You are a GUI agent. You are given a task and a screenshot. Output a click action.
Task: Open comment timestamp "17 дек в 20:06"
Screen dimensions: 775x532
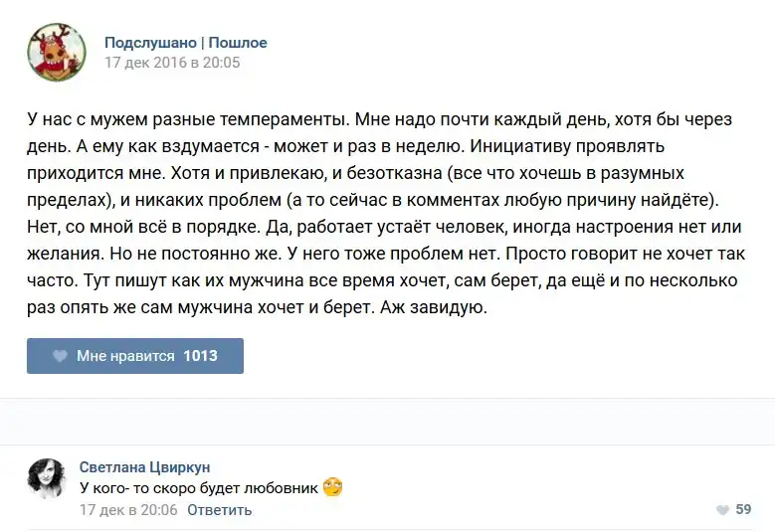pos(128,510)
